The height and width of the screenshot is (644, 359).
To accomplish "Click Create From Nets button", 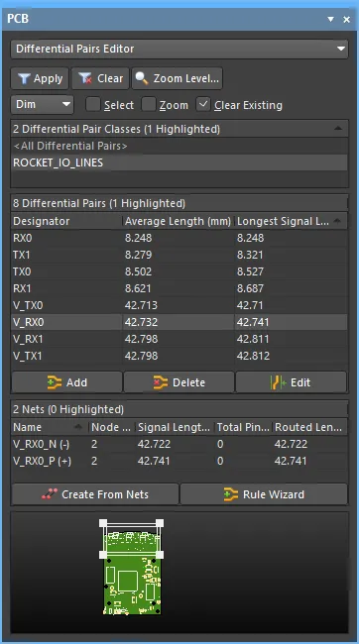I will click(x=95, y=494).
